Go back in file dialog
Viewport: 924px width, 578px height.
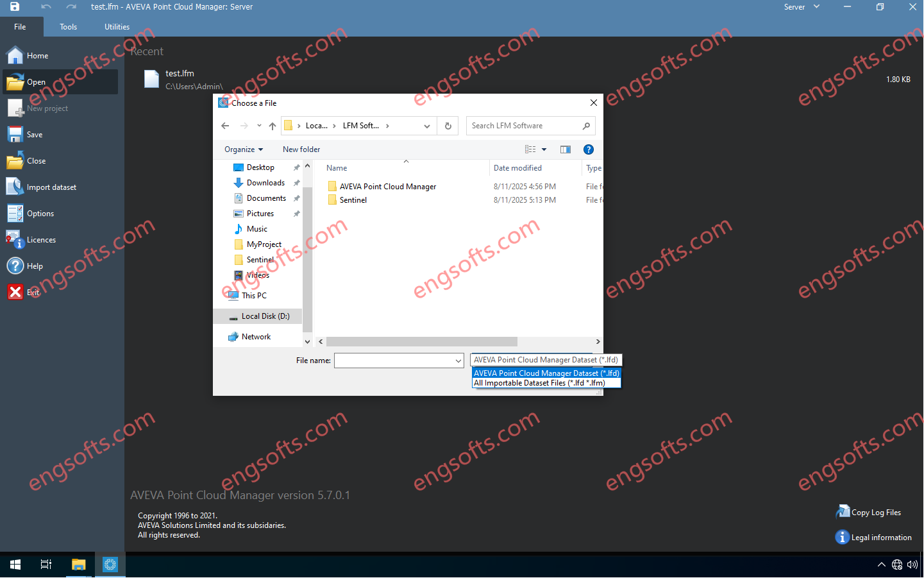tap(225, 126)
